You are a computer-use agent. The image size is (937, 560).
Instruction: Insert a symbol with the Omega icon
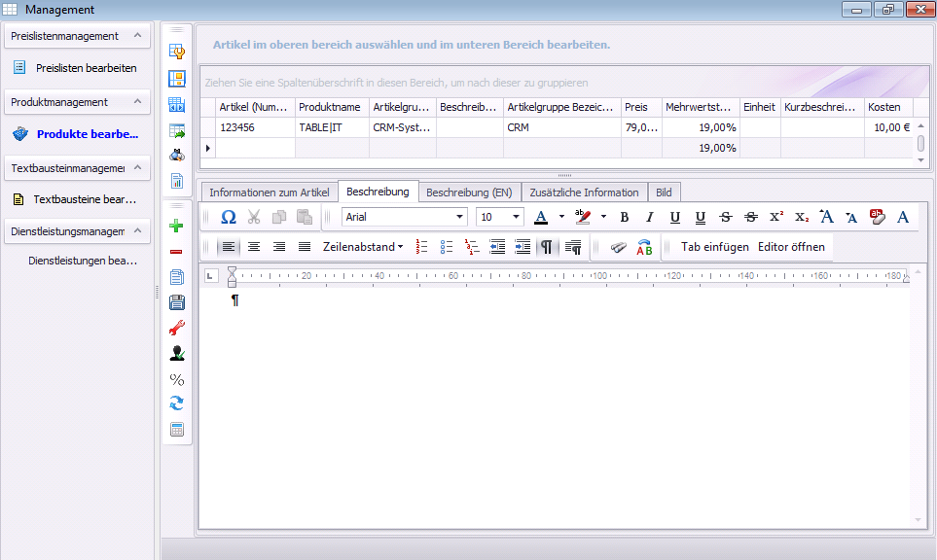pos(229,218)
